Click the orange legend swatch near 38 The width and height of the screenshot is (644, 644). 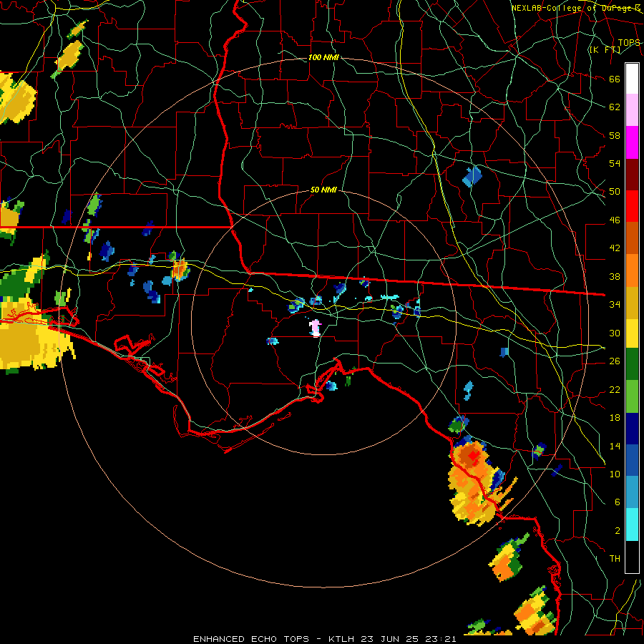pos(632,270)
